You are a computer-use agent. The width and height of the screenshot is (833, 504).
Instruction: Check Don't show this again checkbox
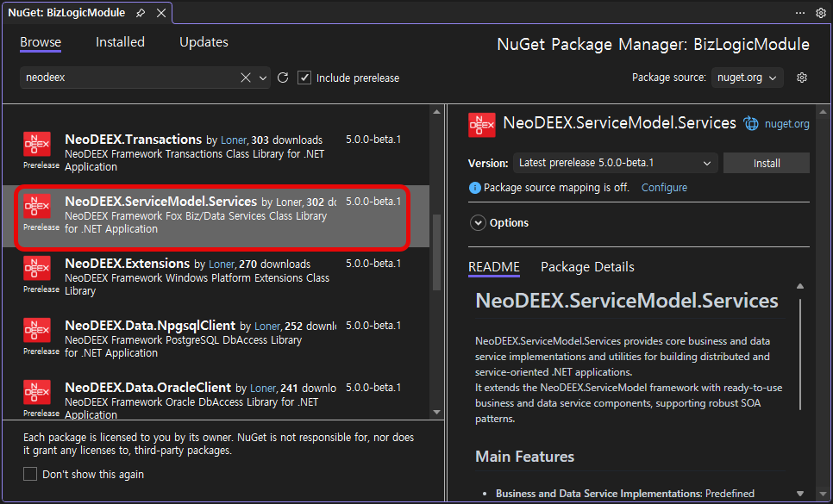(30, 474)
